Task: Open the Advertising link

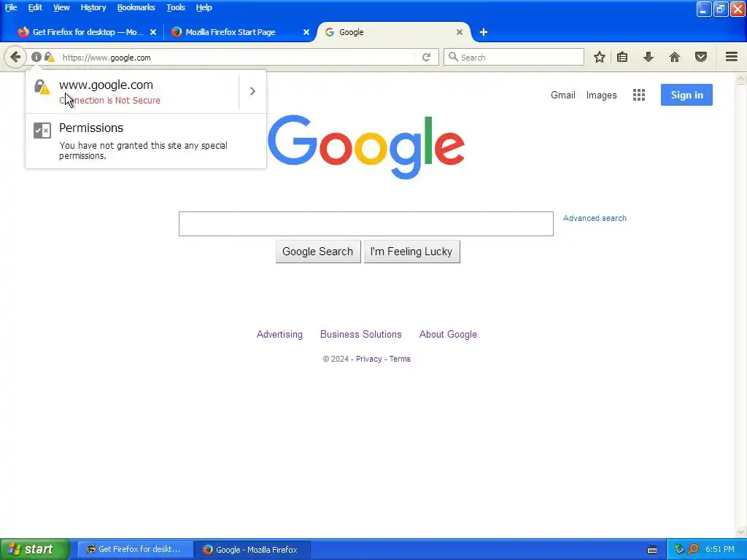Action: (279, 334)
